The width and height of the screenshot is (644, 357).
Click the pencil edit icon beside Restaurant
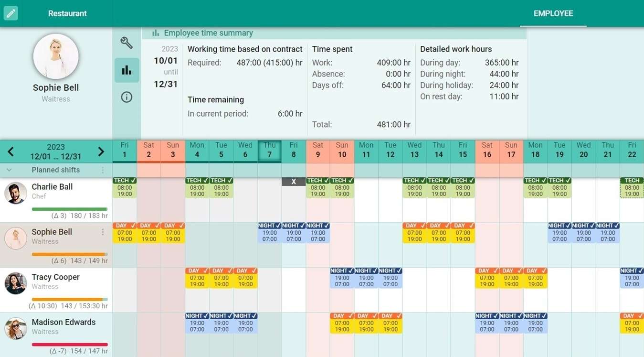[11, 13]
